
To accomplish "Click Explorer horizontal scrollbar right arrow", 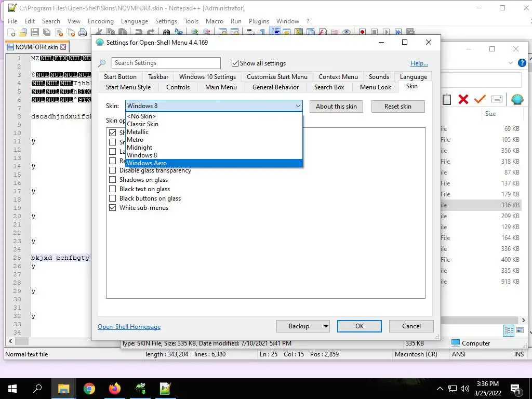I will tap(524, 320).
